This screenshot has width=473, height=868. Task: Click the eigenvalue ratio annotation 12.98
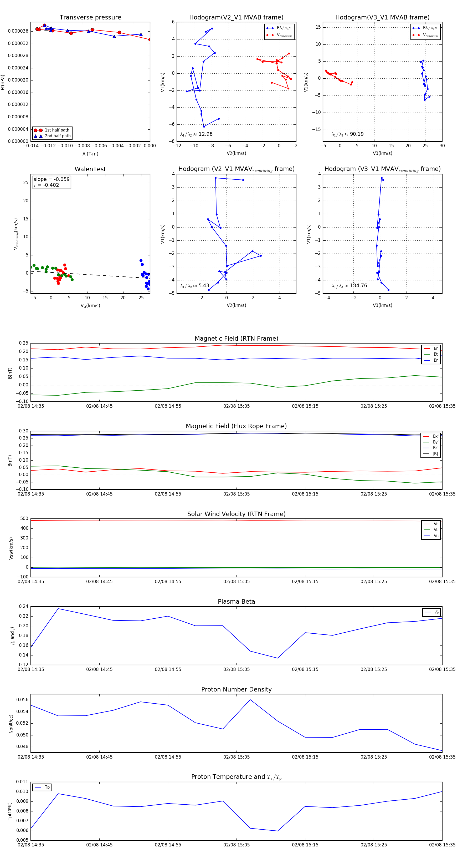196,134
